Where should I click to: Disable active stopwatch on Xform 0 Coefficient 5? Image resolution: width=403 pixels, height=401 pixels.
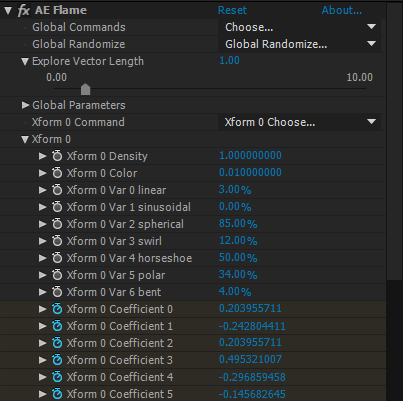tap(57, 394)
